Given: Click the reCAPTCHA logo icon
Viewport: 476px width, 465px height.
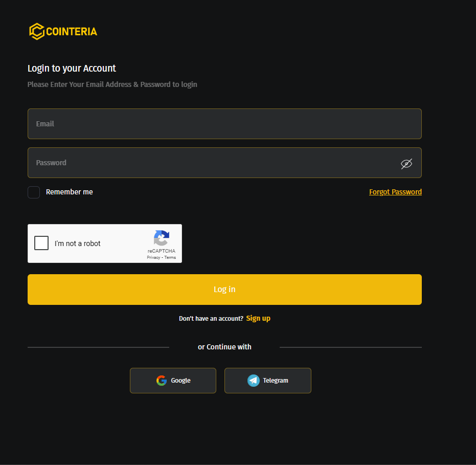Looking at the screenshot, I should [161, 238].
